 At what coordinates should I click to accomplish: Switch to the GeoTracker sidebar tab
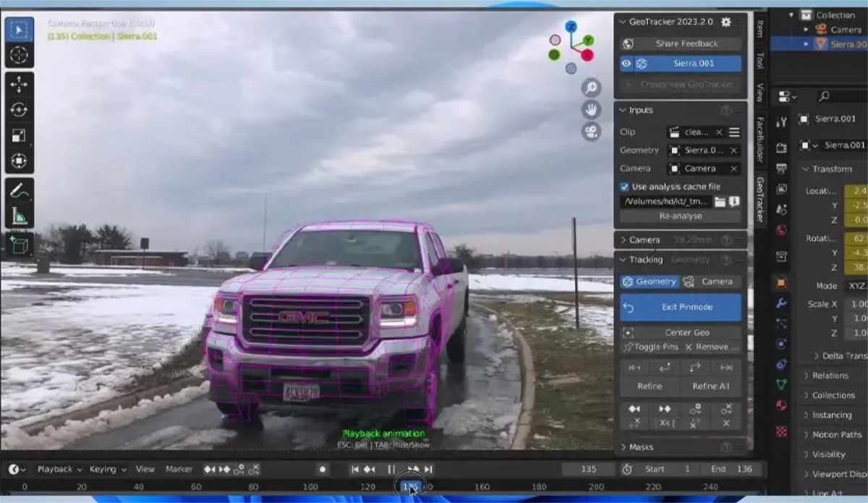(x=759, y=198)
